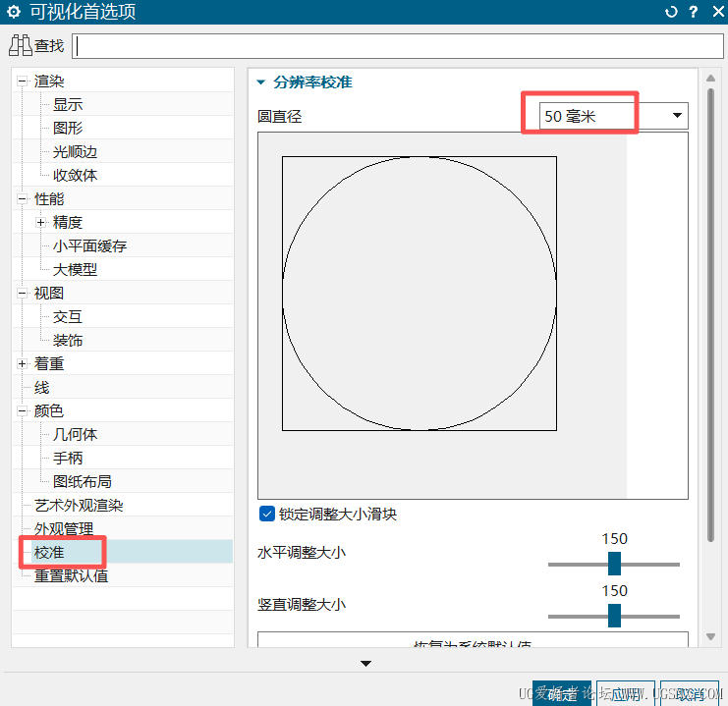Click the 取消 button
Screen dimensions: 728x706
click(690, 694)
